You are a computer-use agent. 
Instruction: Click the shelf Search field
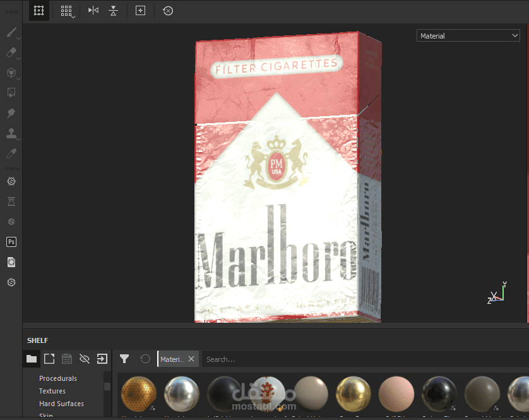pyautogui.click(x=366, y=359)
